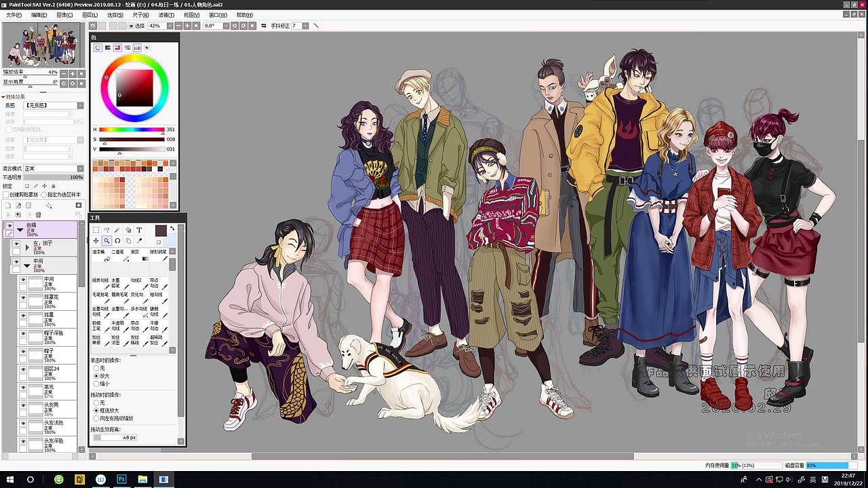Toggle the color wheel panel icon

click(98, 48)
